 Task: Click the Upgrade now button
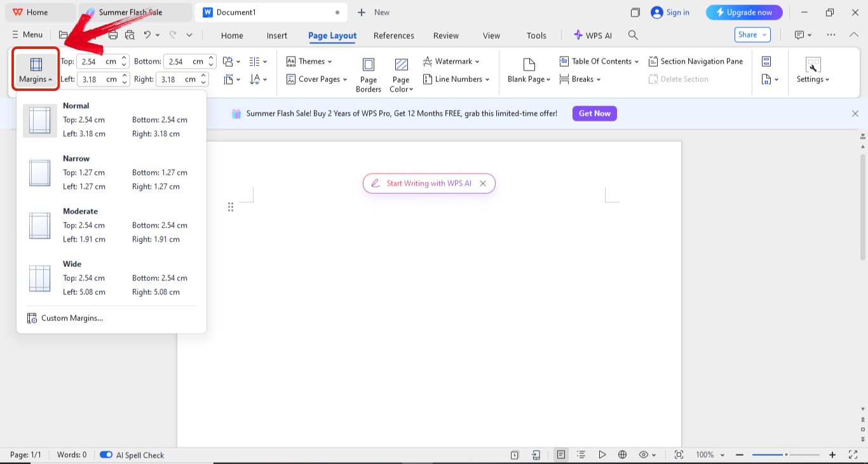pos(744,12)
